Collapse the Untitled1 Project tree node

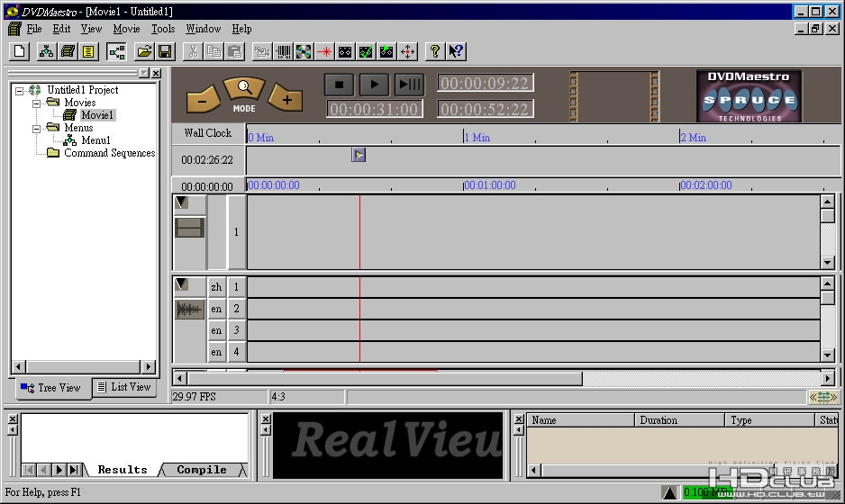pyautogui.click(x=20, y=91)
